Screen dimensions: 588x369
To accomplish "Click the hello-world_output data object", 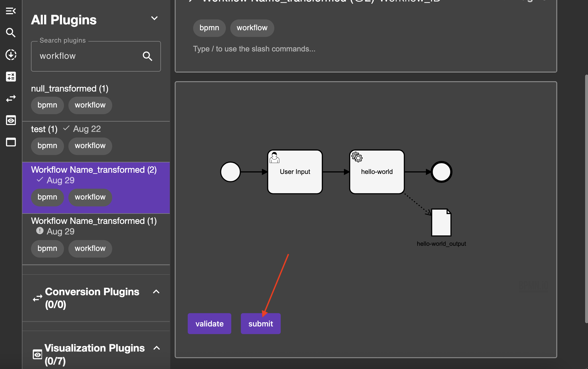I will pos(441,222).
